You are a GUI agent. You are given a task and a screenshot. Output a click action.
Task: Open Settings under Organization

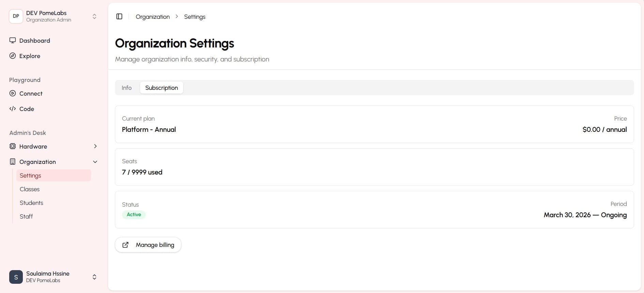54,175
